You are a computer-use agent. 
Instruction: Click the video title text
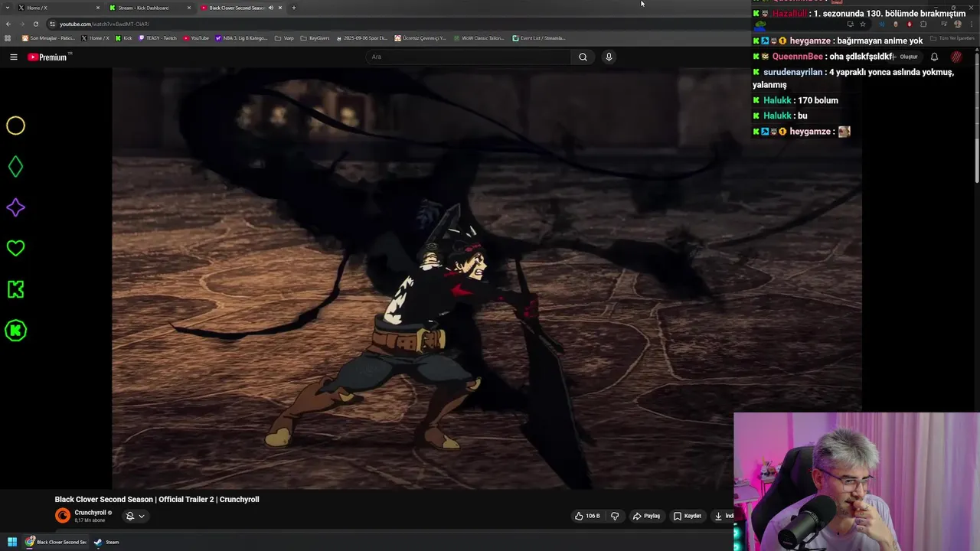157,499
